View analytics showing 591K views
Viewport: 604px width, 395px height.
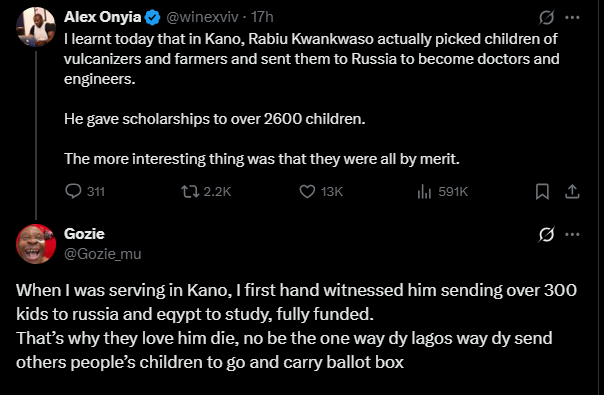(442, 191)
